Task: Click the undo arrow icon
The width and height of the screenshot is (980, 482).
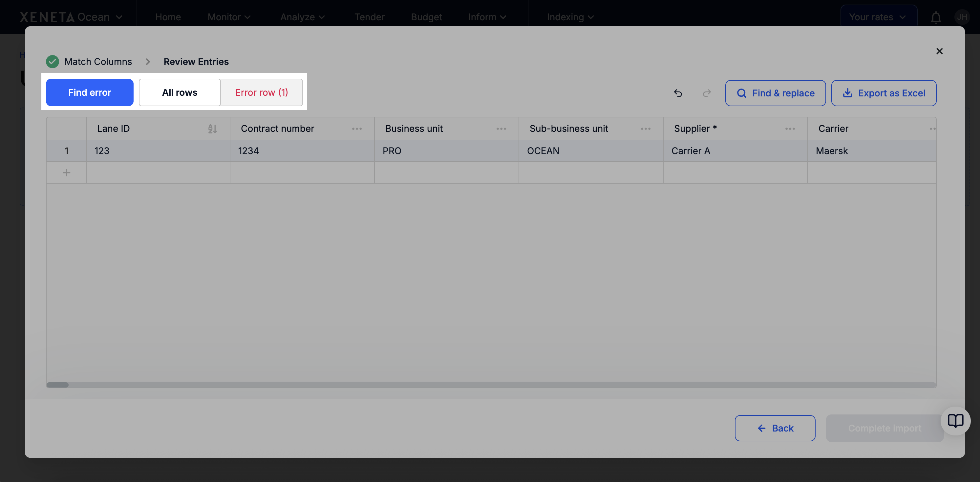Action: [x=678, y=93]
